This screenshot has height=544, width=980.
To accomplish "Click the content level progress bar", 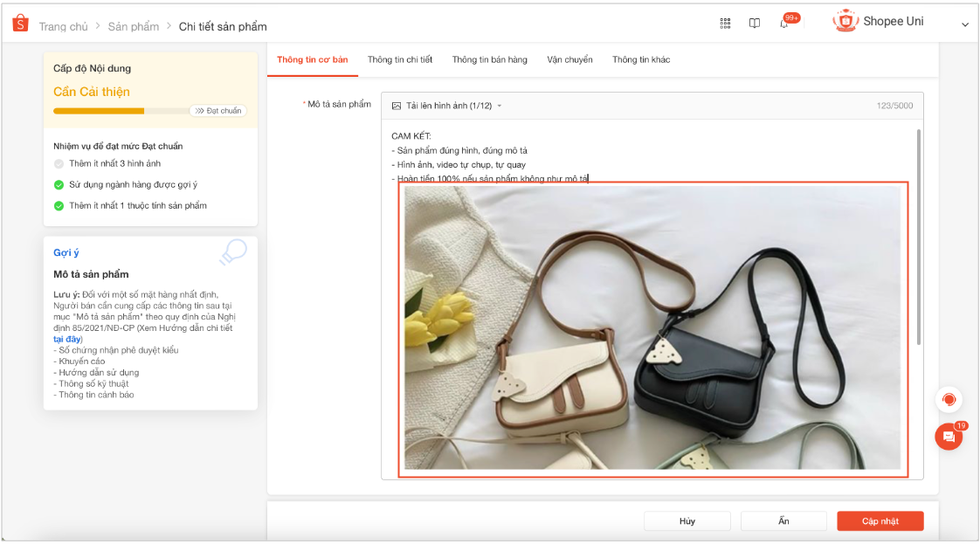I will coord(114,112).
